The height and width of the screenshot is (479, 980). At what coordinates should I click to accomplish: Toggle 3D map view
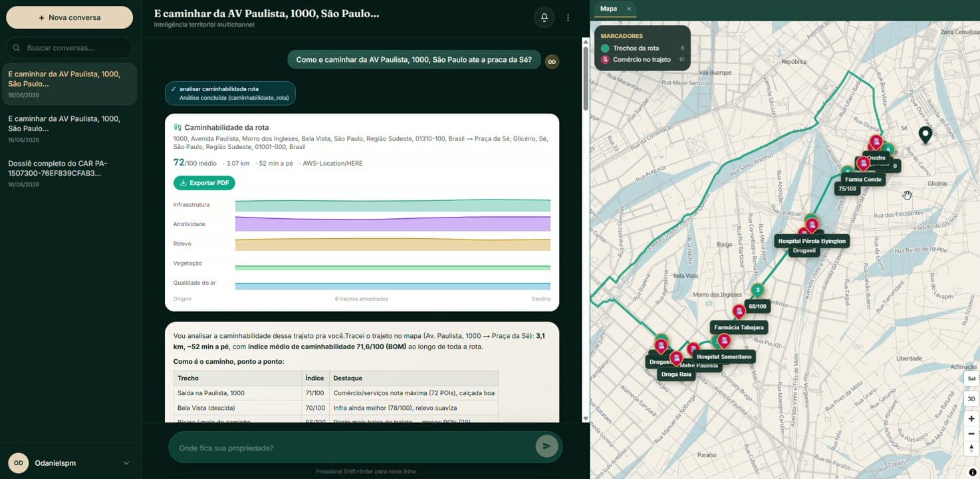971,399
